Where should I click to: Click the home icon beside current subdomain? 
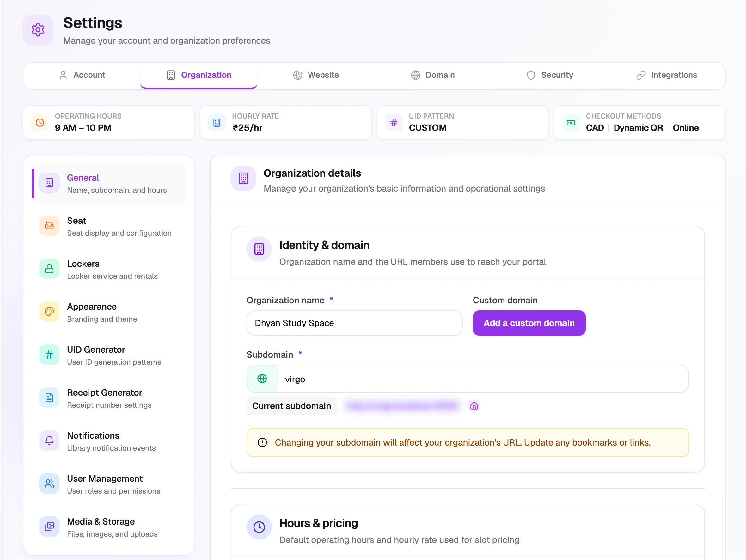pyautogui.click(x=474, y=406)
